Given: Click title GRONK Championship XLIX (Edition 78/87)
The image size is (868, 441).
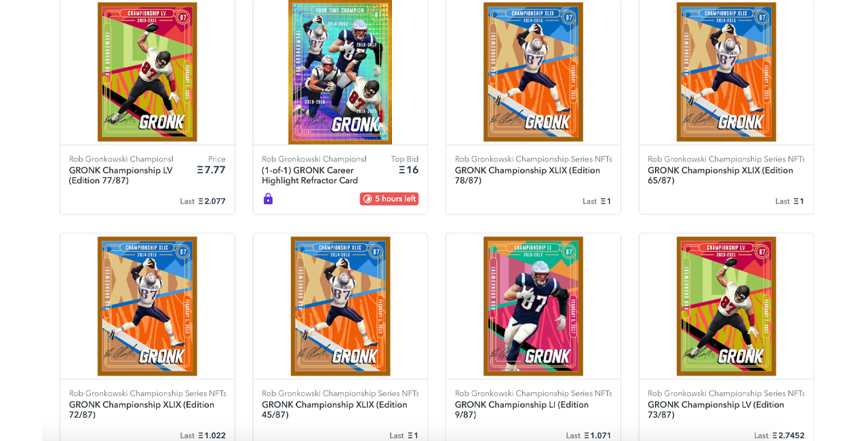Looking at the screenshot, I should 528,176.
